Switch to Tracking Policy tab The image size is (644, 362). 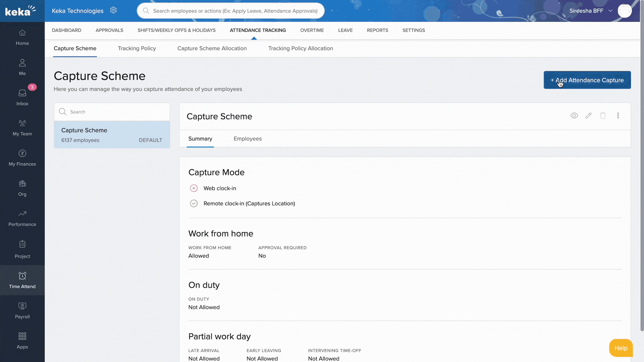(137, 48)
